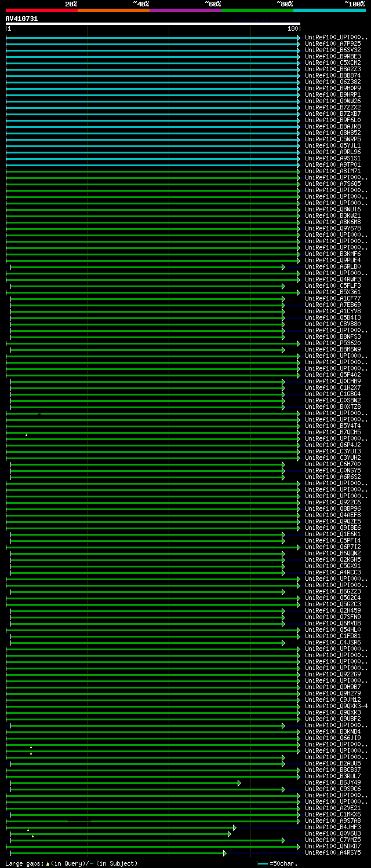Open hit UniRef100_B6SV32
This screenshot has width=371, height=868.
[x=333, y=50]
